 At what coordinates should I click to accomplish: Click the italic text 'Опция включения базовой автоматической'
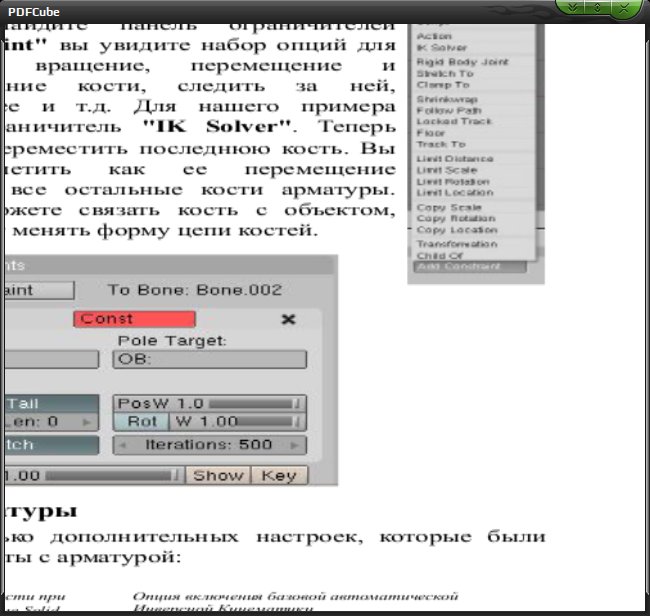click(x=295, y=596)
